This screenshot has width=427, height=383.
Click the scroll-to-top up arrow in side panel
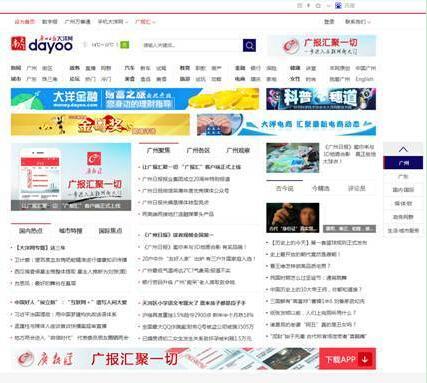click(403, 149)
